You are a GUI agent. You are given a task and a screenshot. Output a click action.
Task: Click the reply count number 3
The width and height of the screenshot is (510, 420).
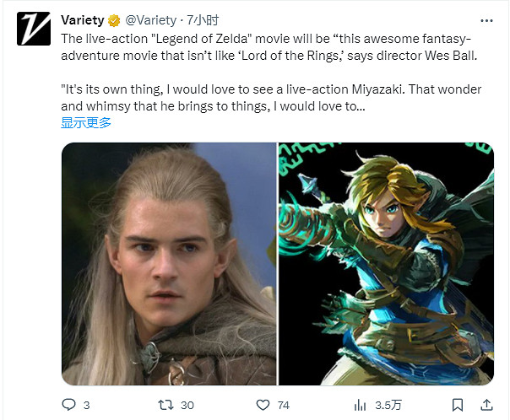pyautogui.click(x=86, y=406)
